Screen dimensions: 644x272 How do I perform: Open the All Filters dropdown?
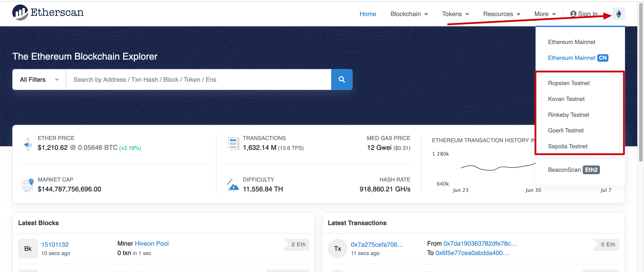tap(39, 80)
